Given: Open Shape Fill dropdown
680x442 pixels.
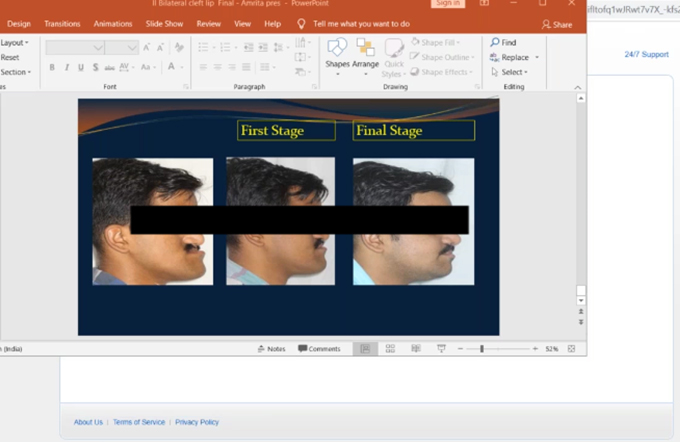Looking at the screenshot, I should point(435,43).
